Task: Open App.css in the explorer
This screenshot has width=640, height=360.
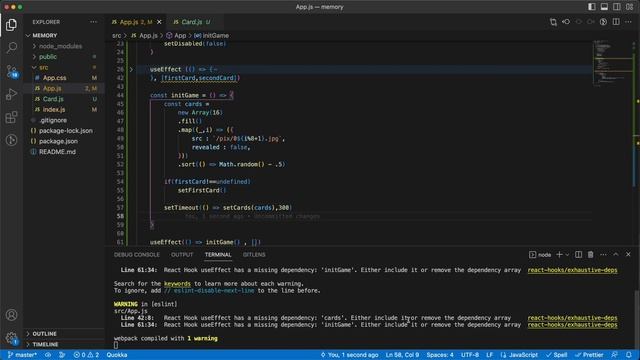Action: [x=64, y=78]
